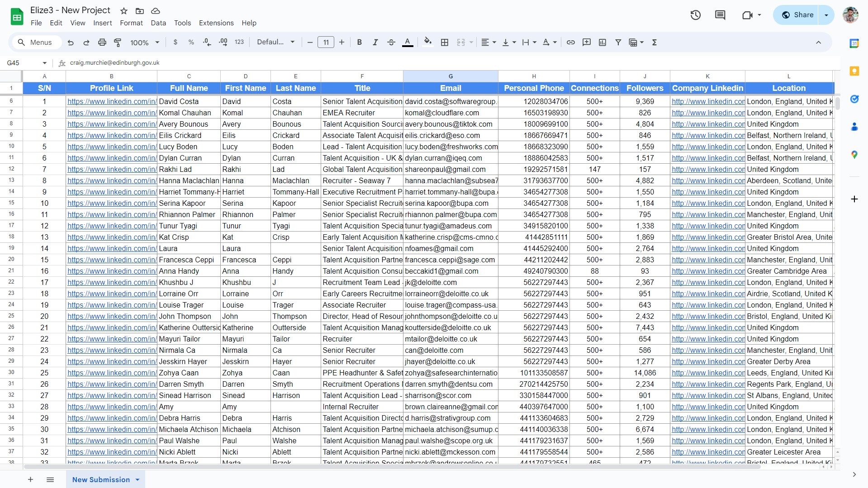Image resolution: width=868 pixels, height=488 pixels.
Task: Check cloud document status icon
Action: tap(156, 11)
